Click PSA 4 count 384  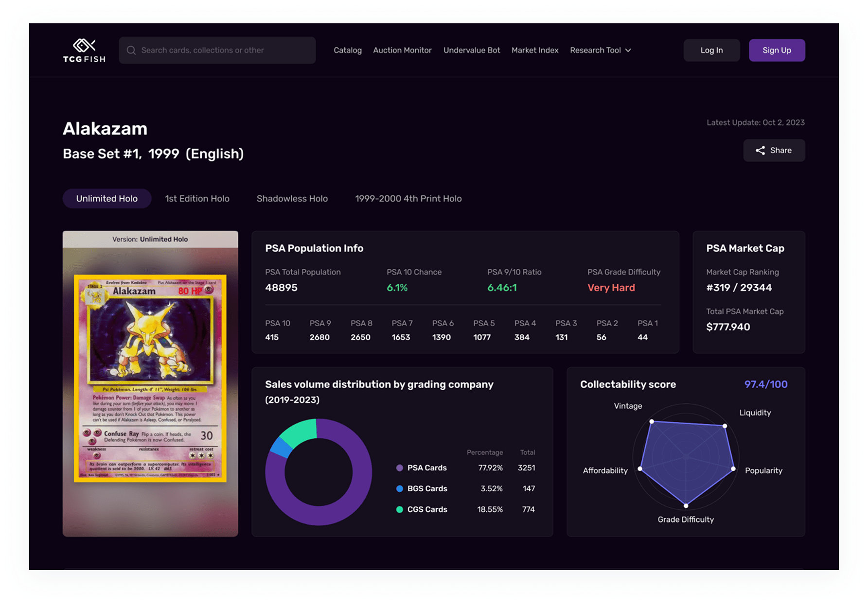click(x=522, y=337)
